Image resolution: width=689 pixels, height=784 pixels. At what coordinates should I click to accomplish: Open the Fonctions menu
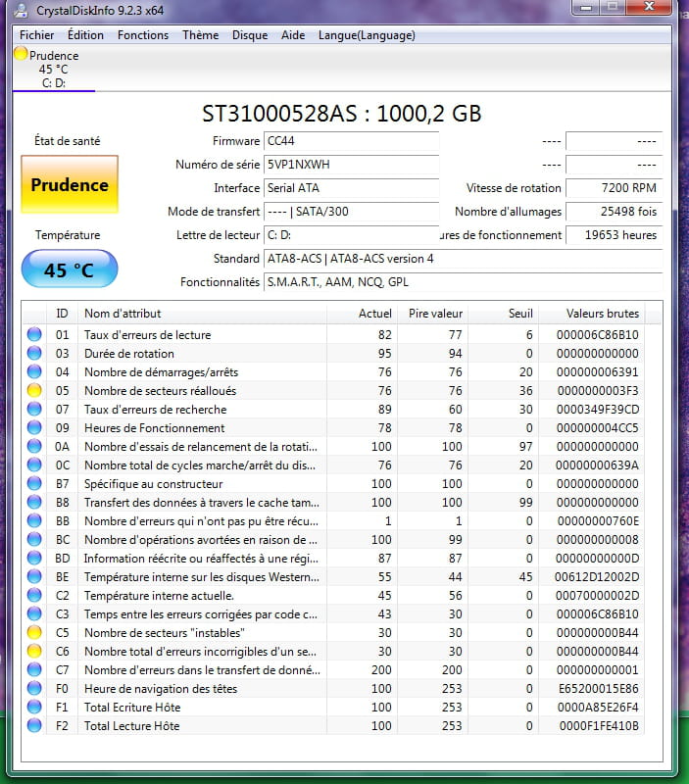point(143,35)
